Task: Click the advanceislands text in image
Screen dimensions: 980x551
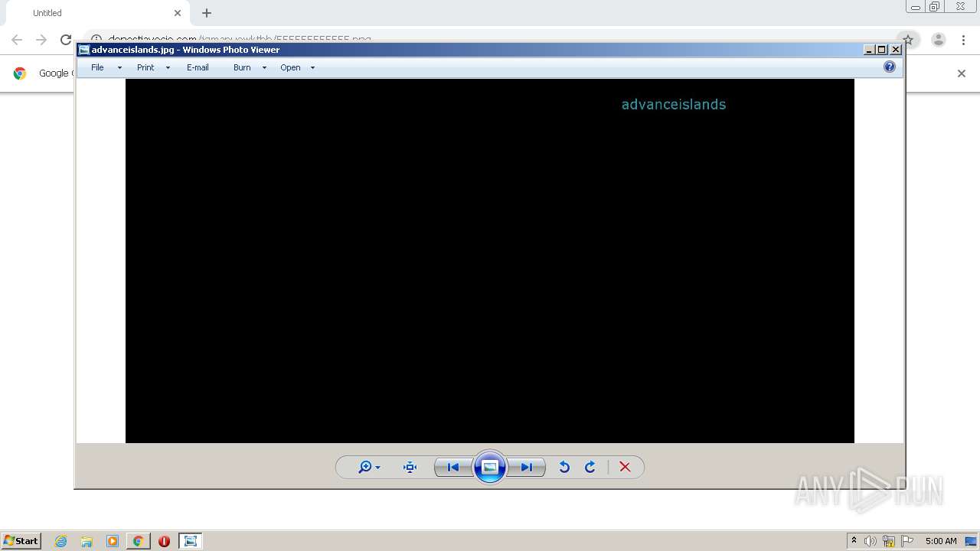Action: click(x=674, y=105)
